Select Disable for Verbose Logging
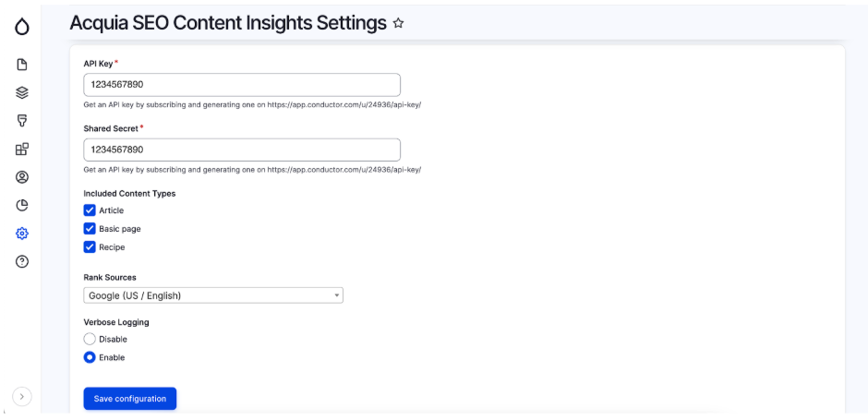This screenshot has width=868, height=420. [x=90, y=340]
